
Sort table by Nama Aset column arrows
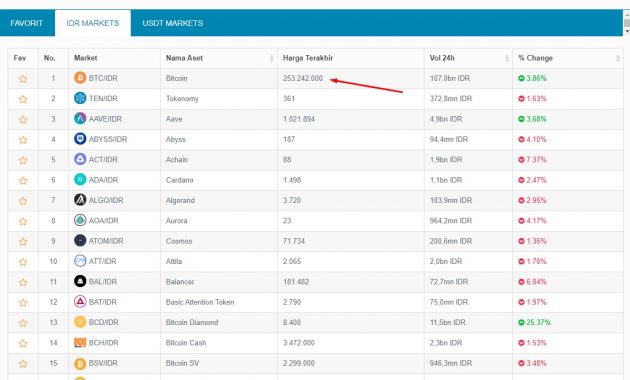coord(272,59)
